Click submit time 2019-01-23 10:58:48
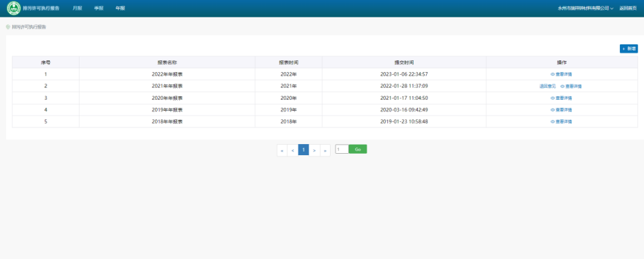 [404, 122]
